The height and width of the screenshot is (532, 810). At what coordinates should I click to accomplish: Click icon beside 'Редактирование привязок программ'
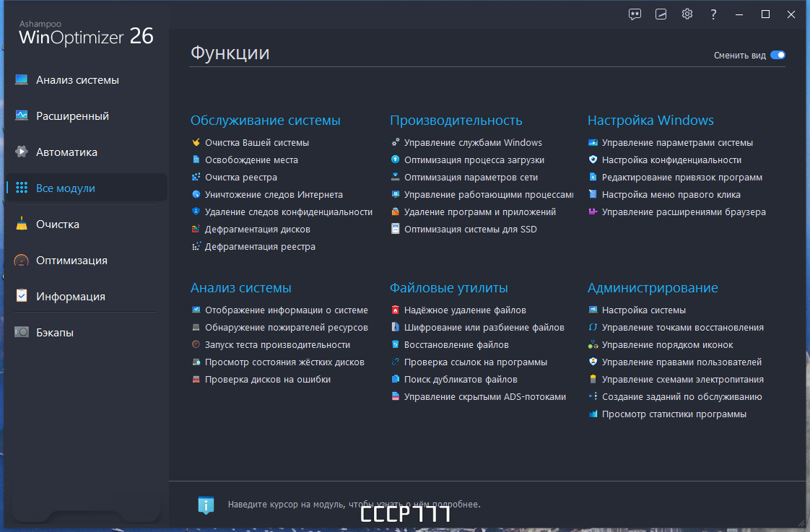click(593, 177)
